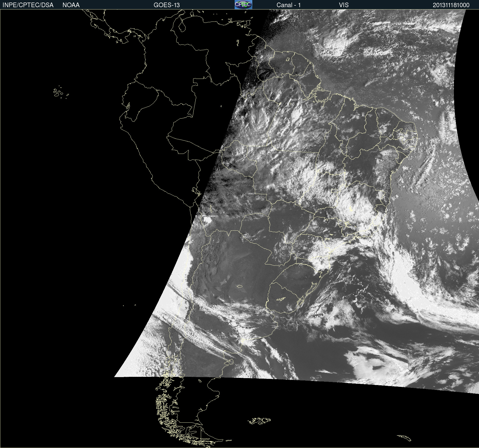Screen dimensions: 479x448
Task: Click the Canal - 1 channel label
Action: pos(289,5)
